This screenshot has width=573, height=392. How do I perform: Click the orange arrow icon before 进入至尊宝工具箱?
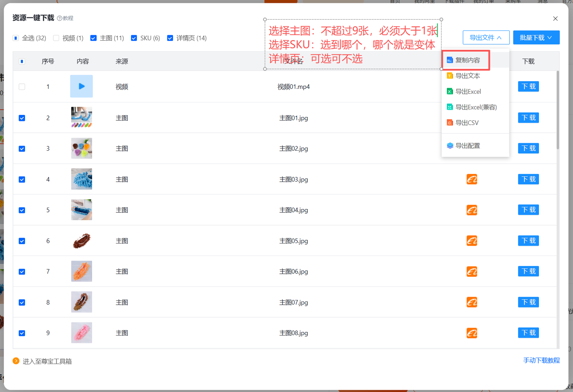tap(16, 360)
